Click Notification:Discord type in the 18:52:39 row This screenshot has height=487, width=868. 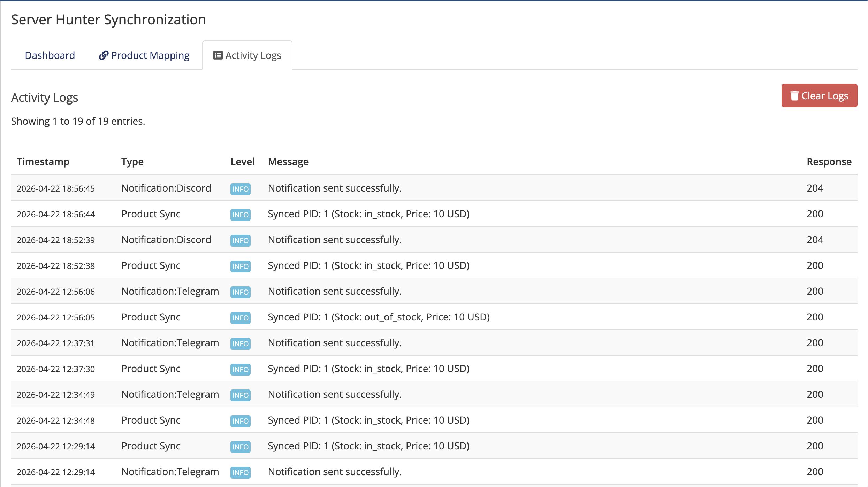pos(166,240)
